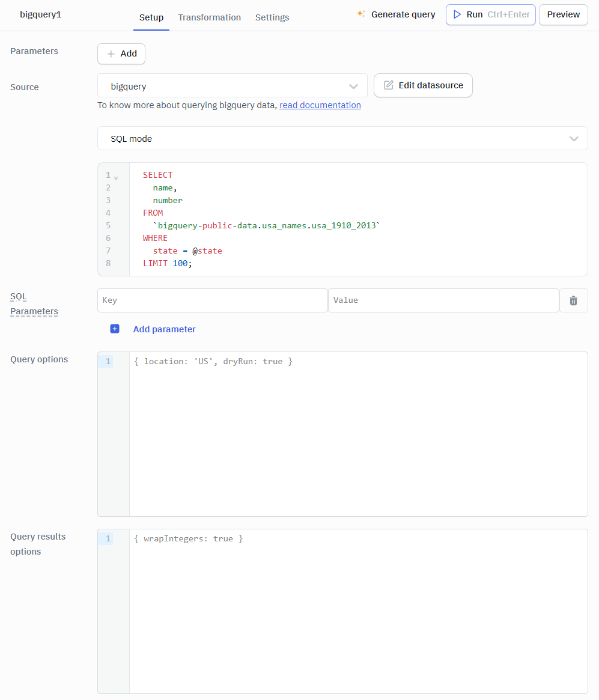Click the Preview button
This screenshot has height=700, width=599.
click(564, 15)
